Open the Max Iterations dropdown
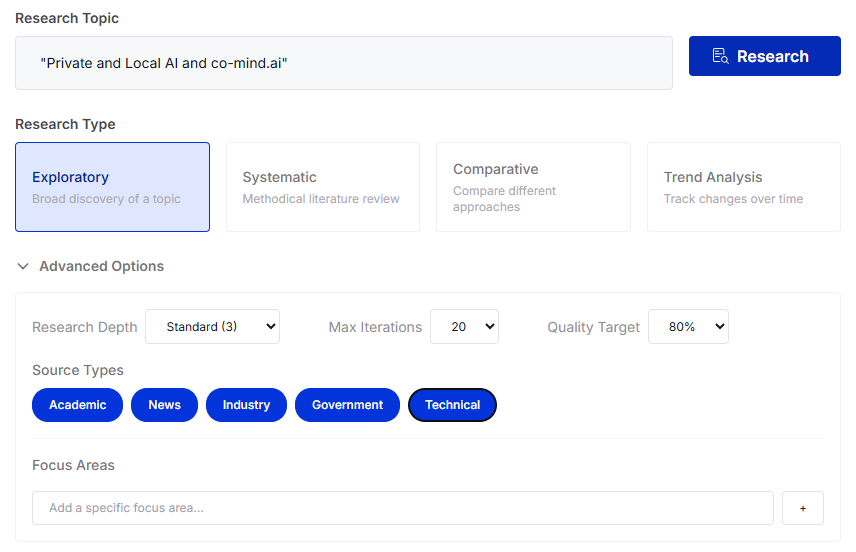 pos(465,327)
